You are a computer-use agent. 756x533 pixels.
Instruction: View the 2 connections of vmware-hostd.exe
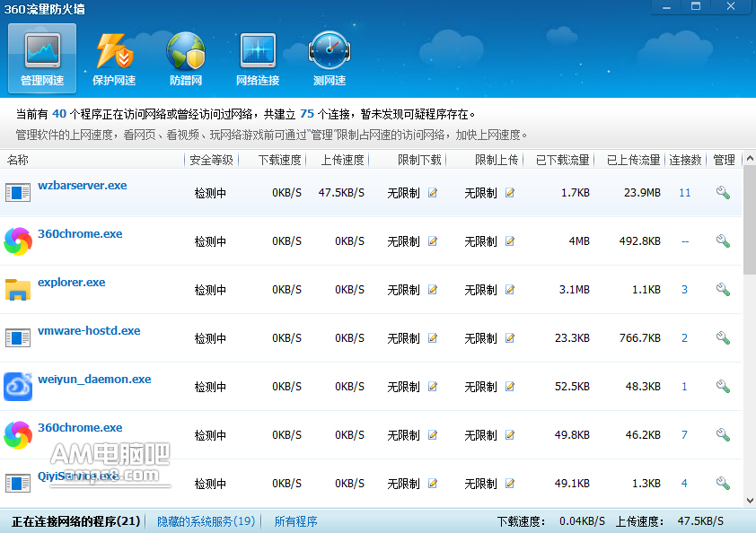[x=685, y=337]
